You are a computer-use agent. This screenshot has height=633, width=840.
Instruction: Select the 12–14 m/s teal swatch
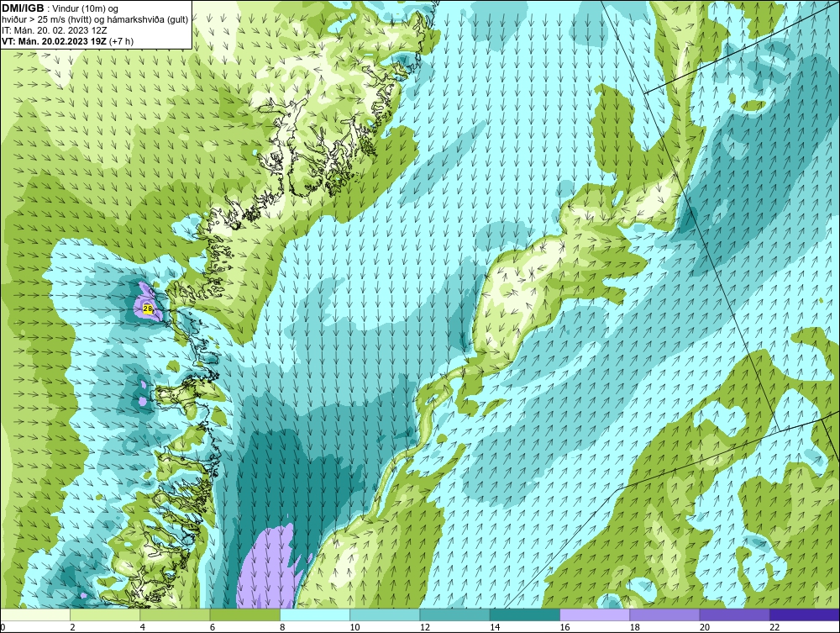click(x=454, y=615)
